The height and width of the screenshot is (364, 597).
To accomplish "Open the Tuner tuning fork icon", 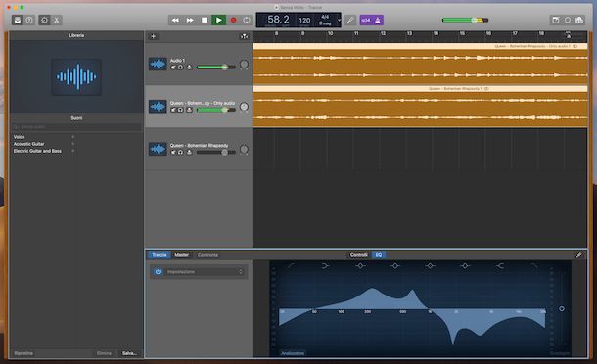I will coord(350,20).
